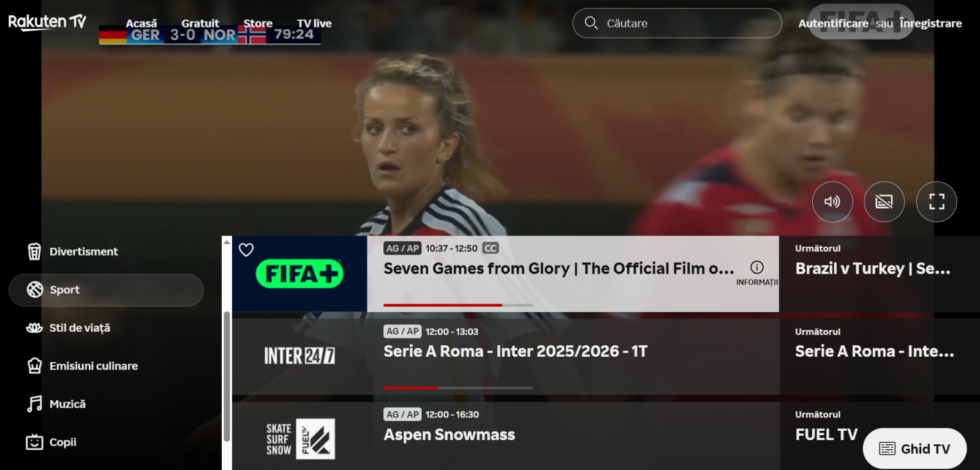Open the Gratuit tab
This screenshot has width=980, height=470.
pos(200,23)
